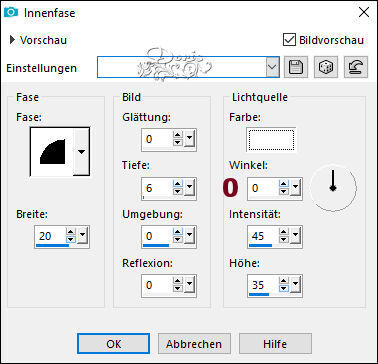Increase Reflexion with the up arrow
This screenshot has height=364, width=378.
pyautogui.click(x=178, y=281)
